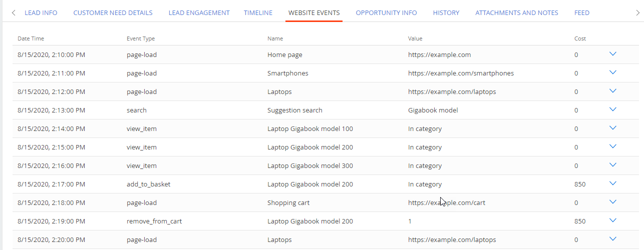Select the 'Suggestion search' name cell

(295, 110)
